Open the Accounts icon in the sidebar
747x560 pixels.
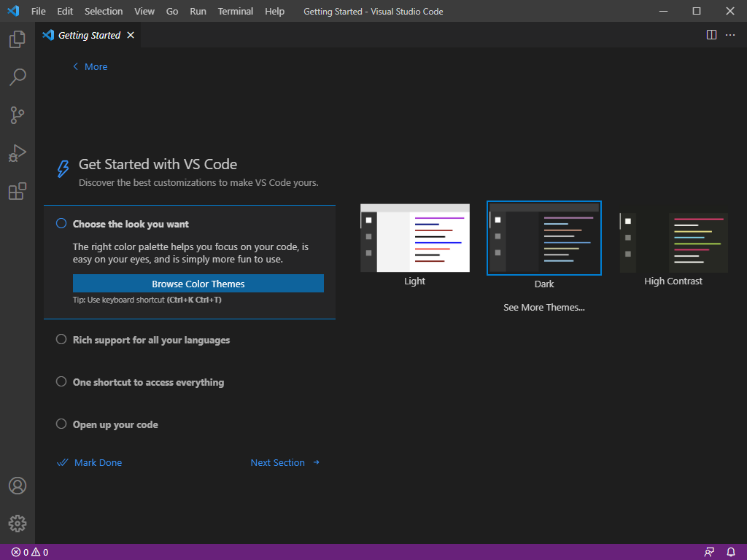tap(17, 485)
